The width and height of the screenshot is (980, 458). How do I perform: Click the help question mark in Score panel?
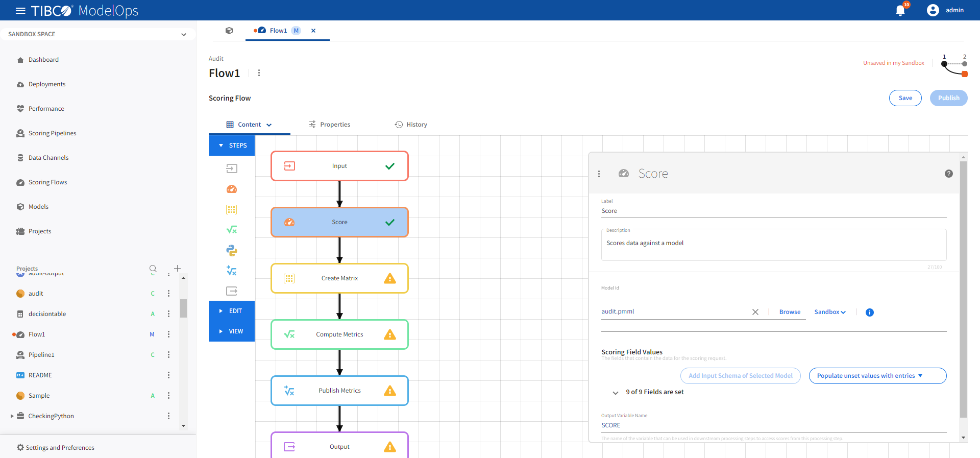[x=948, y=174]
